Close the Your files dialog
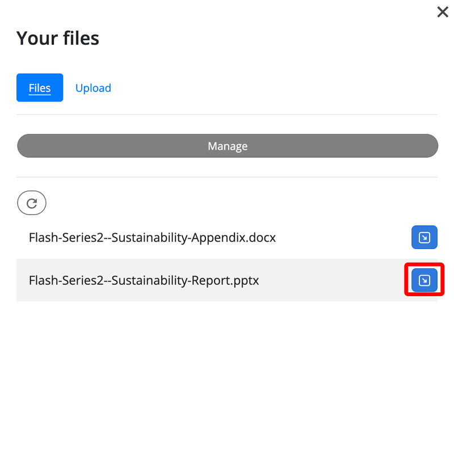Screen dimensions: 454x476 click(x=443, y=12)
